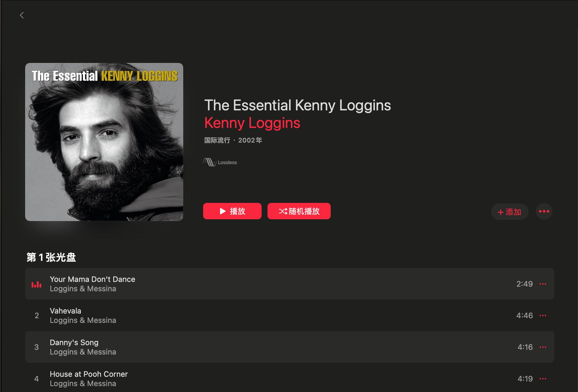This screenshot has height=392, width=578.
Task: Open more options for Your Mama Don't Dance
Action: 543,284
